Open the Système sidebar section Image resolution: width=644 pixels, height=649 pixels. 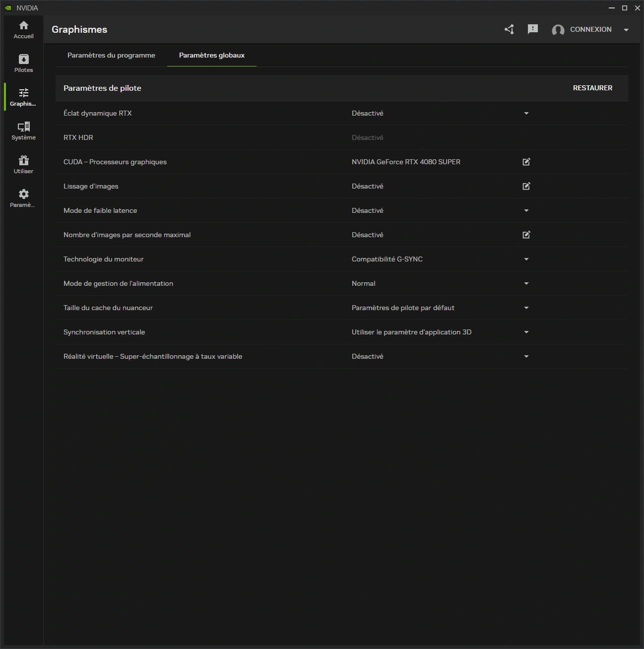click(x=23, y=131)
